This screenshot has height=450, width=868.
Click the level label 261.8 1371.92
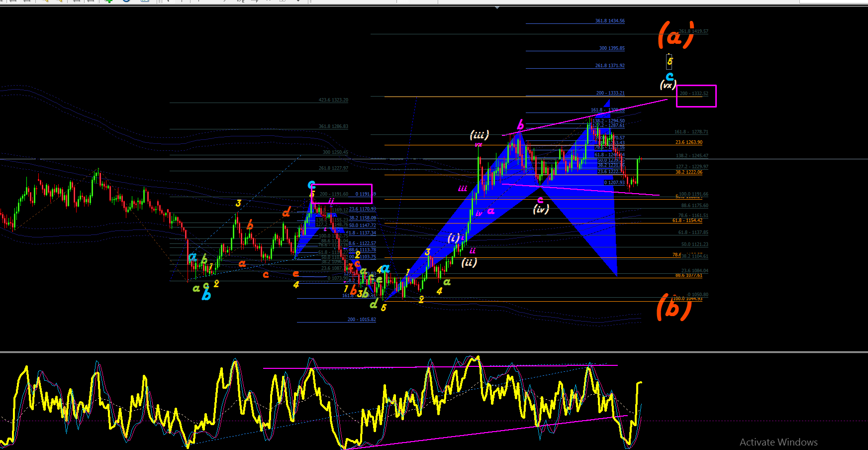point(610,66)
